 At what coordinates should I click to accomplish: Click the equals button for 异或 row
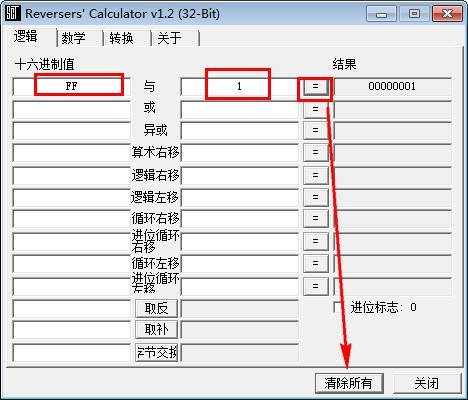click(315, 130)
